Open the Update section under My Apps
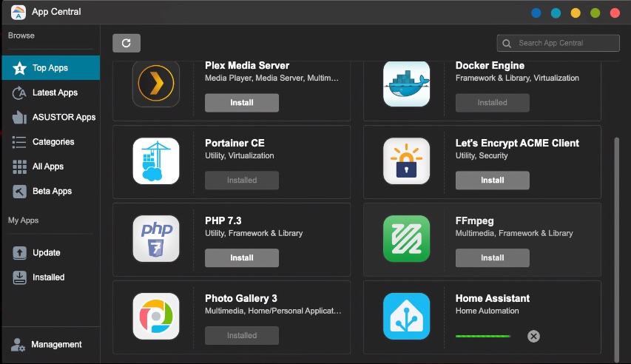This screenshot has height=364, width=631. click(x=51, y=253)
